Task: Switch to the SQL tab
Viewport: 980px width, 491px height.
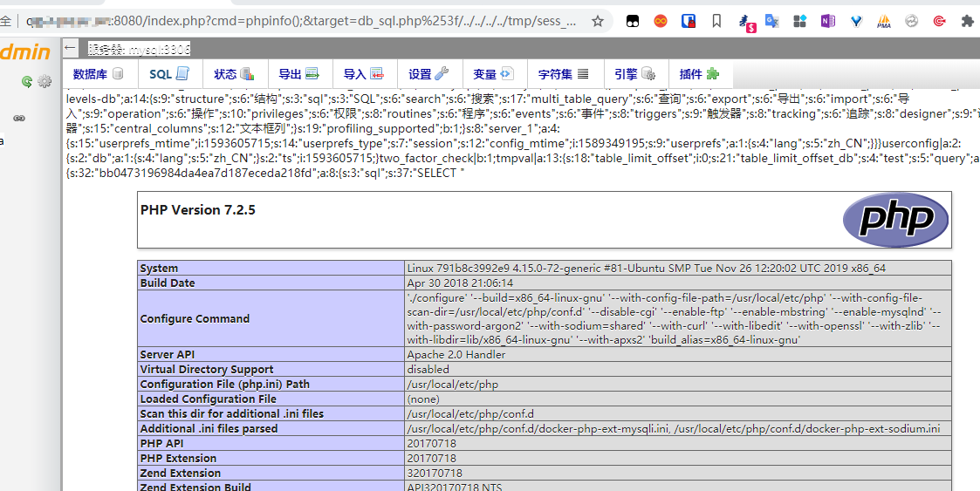Action: point(168,74)
